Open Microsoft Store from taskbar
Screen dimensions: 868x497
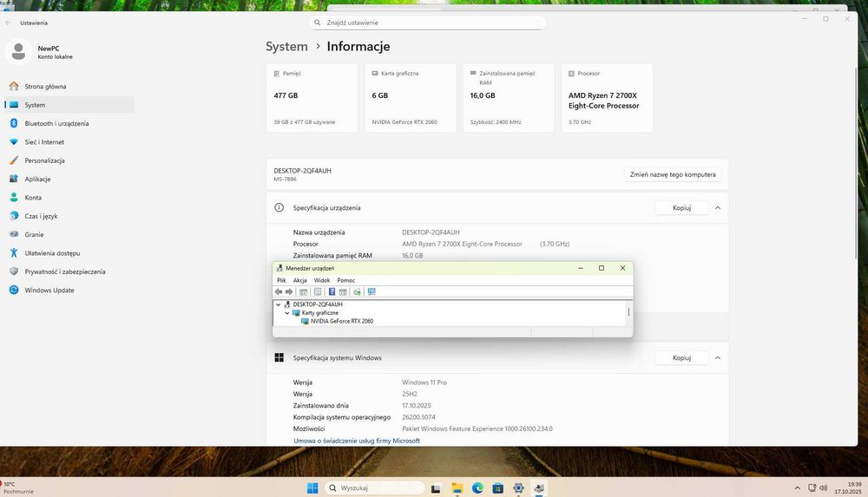tap(497, 487)
